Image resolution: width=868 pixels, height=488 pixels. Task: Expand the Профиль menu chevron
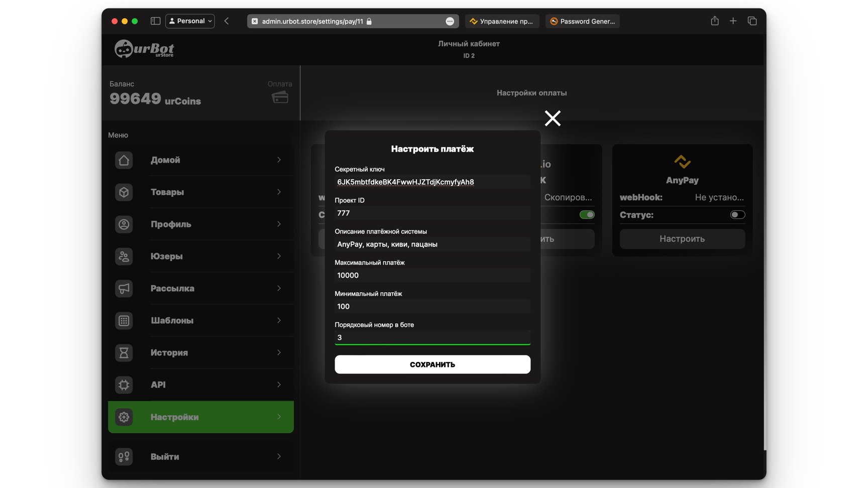tap(279, 224)
